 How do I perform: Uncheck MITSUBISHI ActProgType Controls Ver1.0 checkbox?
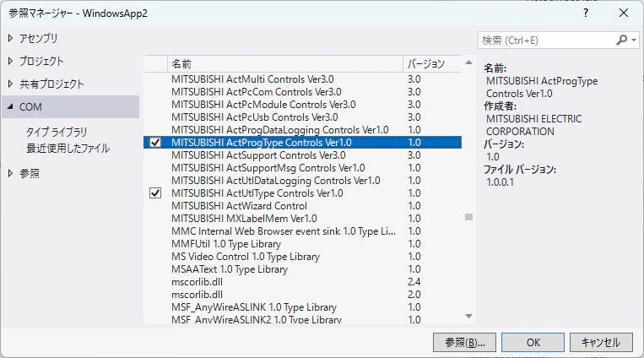155,143
